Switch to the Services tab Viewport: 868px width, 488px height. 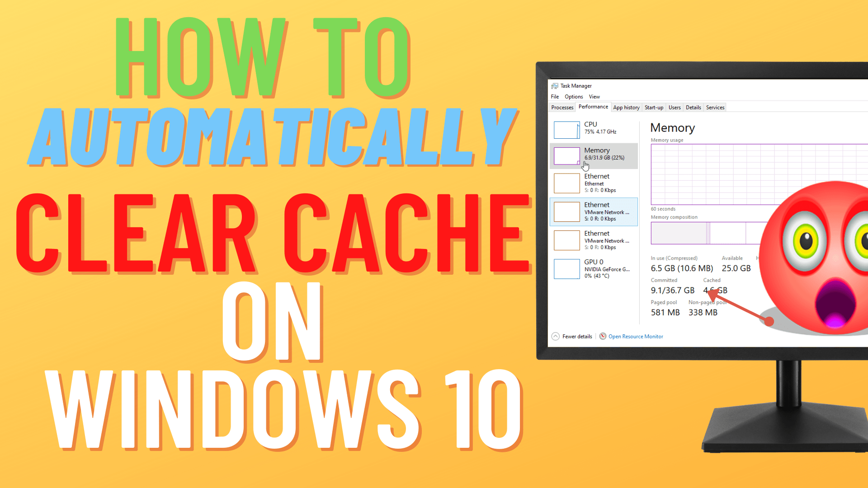[715, 108]
